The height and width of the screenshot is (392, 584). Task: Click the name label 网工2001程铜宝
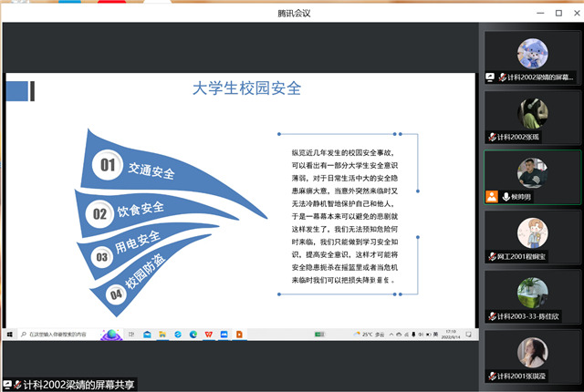pyautogui.click(x=521, y=256)
